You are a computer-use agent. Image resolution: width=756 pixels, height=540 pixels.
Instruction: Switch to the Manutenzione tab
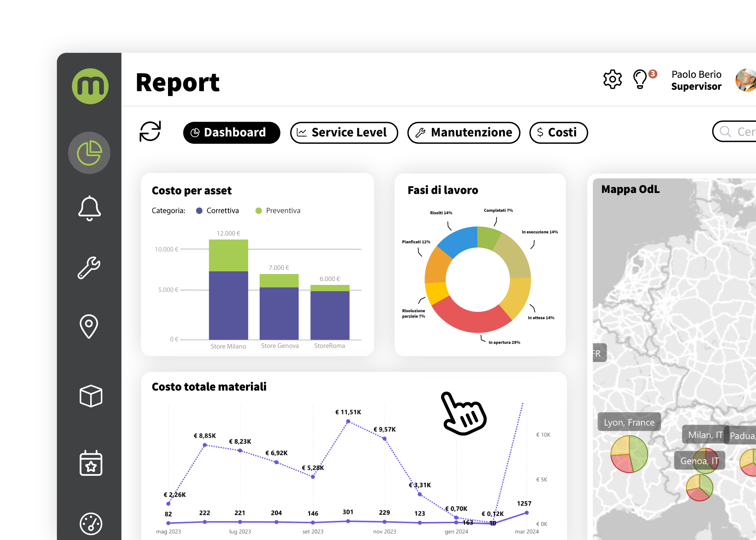pyautogui.click(x=464, y=133)
